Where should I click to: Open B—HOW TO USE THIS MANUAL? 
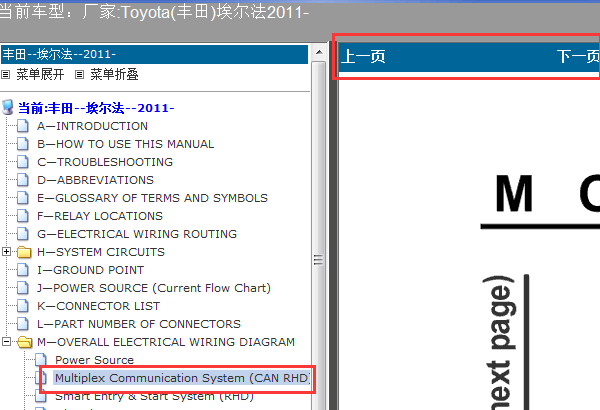126,144
